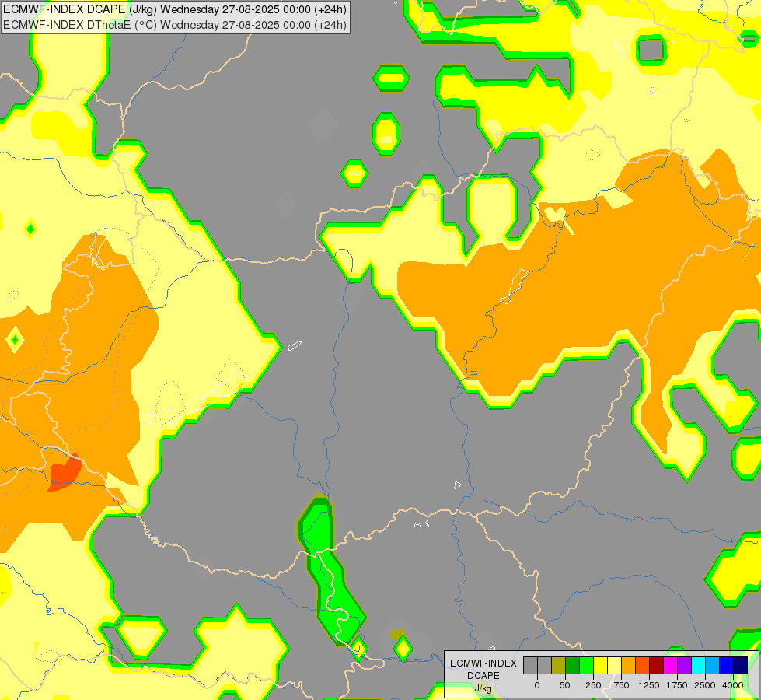Click the bright green legend swatch
Image resolution: width=761 pixels, height=700 pixels.
click(587, 665)
